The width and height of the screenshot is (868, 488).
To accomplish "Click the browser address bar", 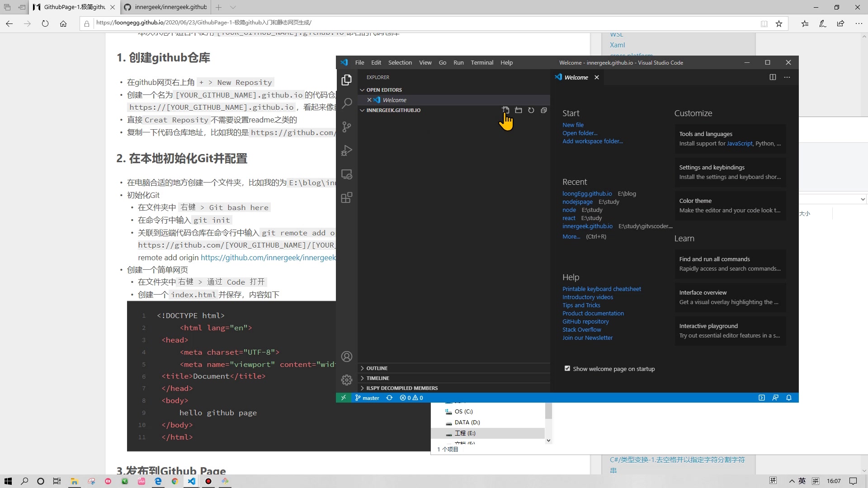I will click(x=425, y=23).
